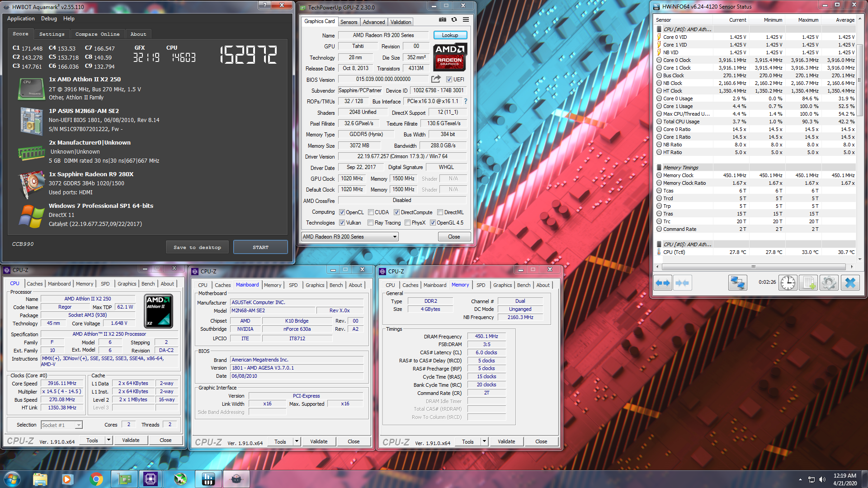
Task: Click GPU Name field AMD Radeon R9 200 Series
Action: pos(383,35)
